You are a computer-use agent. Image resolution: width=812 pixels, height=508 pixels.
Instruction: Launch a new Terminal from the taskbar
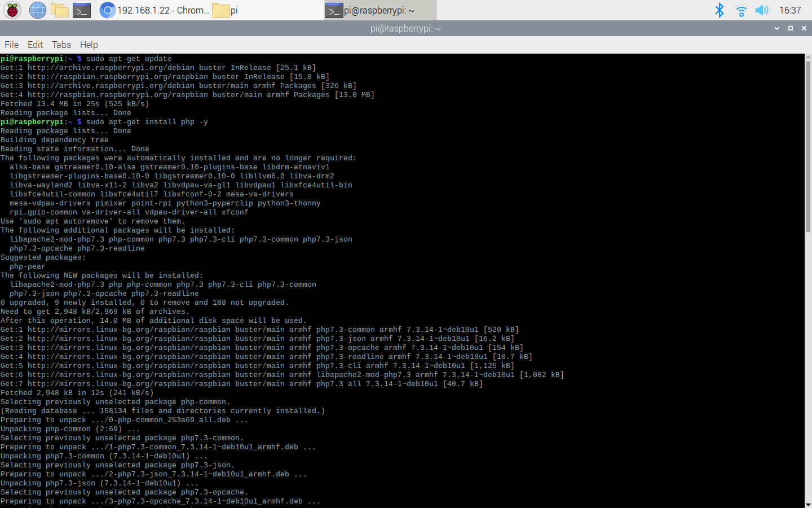pyautogui.click(x=82, y=10)
